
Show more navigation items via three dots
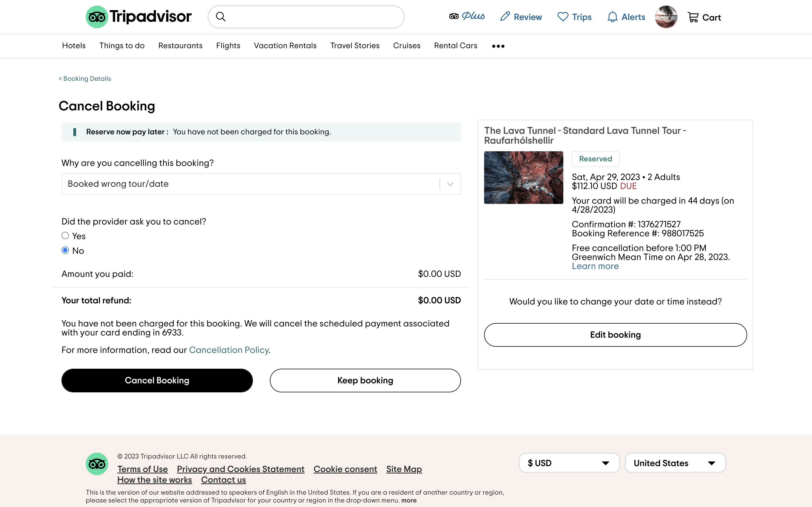(x=498, y=46)
